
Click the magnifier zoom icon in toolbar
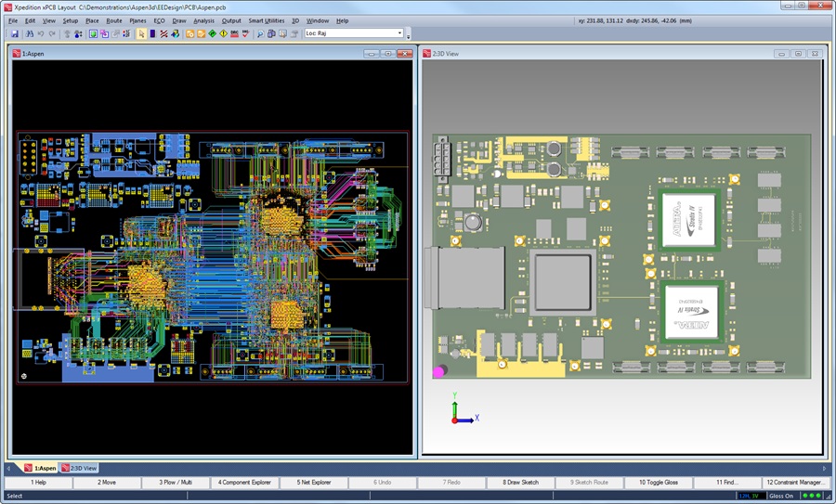click(x=260, y=34)
